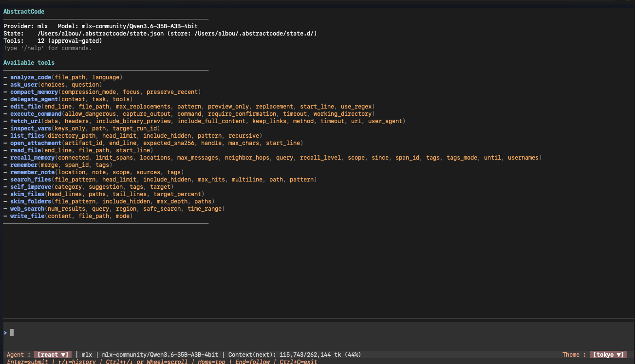Select the Available tools heading

point(29,63)
